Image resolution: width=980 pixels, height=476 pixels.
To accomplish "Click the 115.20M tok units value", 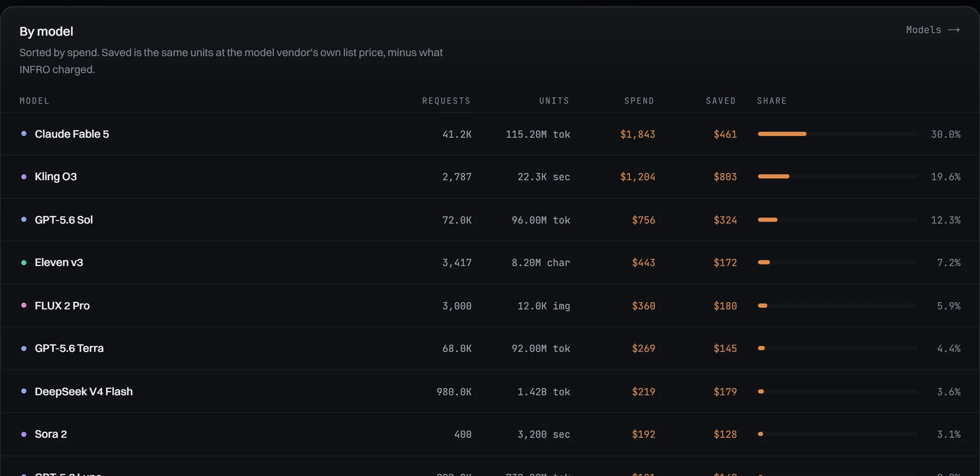I will point(538,134).
